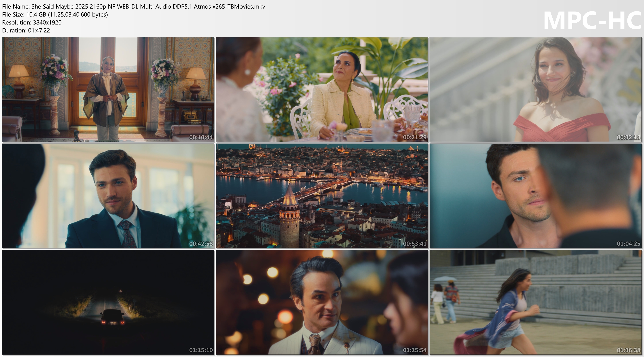The width and height of the screenshot is (644, 357).
Task: Click the 01:36:38 timestamp label
Action: tap(628, 350)
